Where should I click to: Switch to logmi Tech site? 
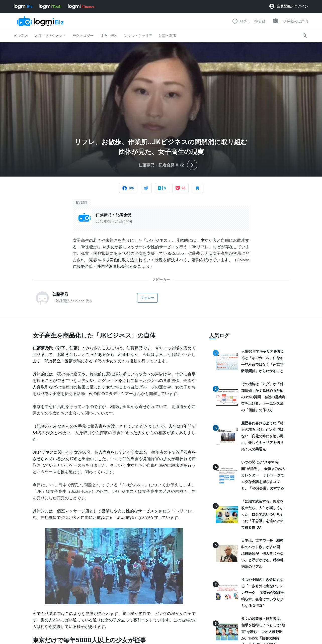(50, 6)
